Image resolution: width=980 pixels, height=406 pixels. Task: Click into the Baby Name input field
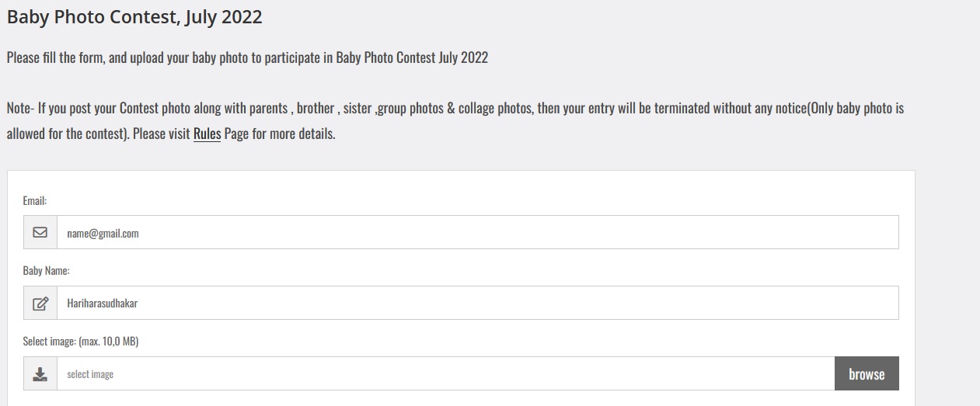pyautogui.click(x=477, y=304)
